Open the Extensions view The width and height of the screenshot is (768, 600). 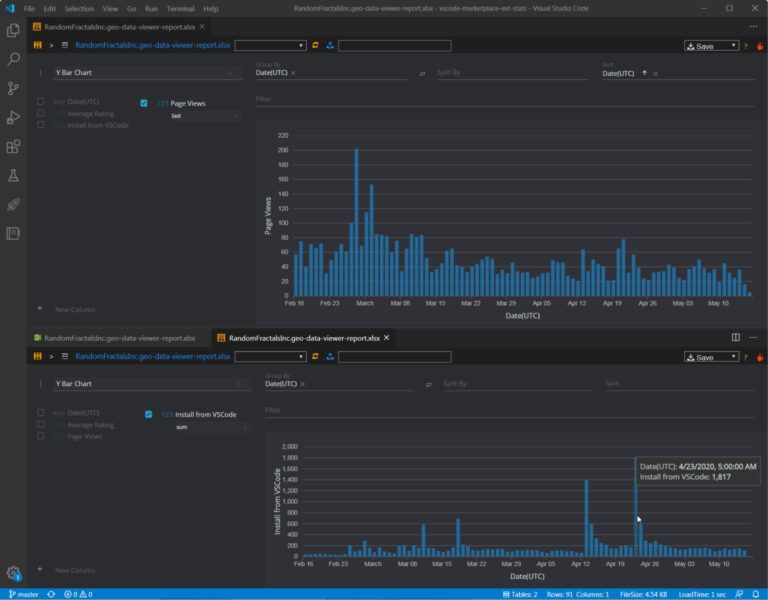[x=13, y=146]
